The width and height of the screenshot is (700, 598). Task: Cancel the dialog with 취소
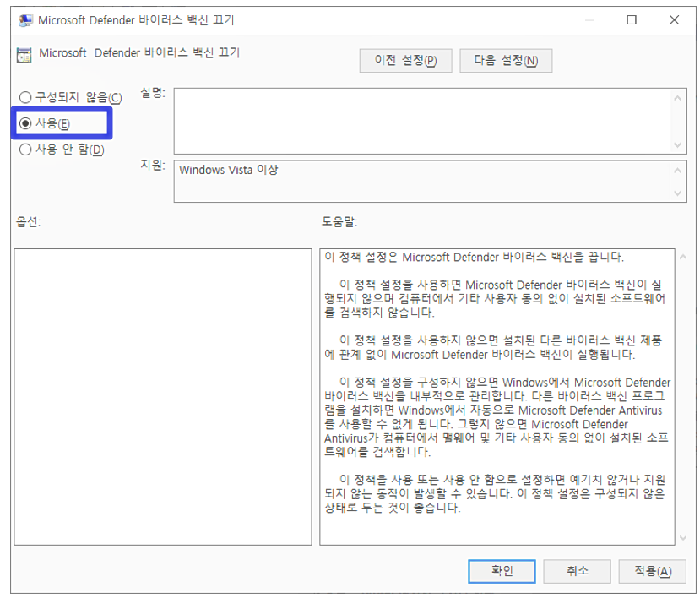577,571
